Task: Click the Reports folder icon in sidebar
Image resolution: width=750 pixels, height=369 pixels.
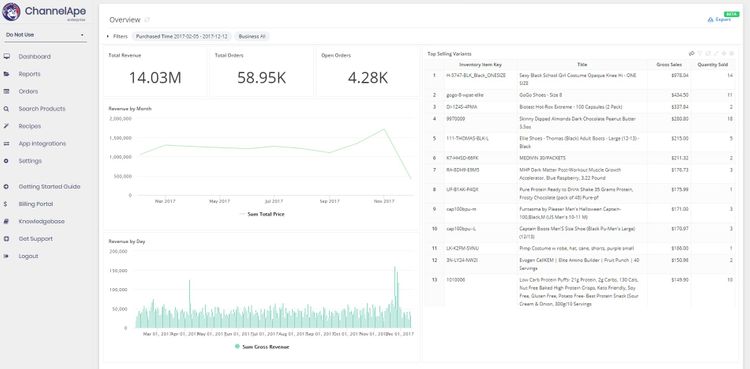Action: click(6, 74)
